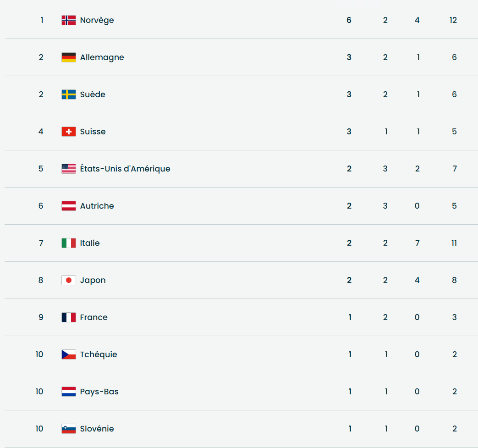Click Norvège's total medal count of 12
The height and width of the screenshot is (448, 478).
[453, 20]
